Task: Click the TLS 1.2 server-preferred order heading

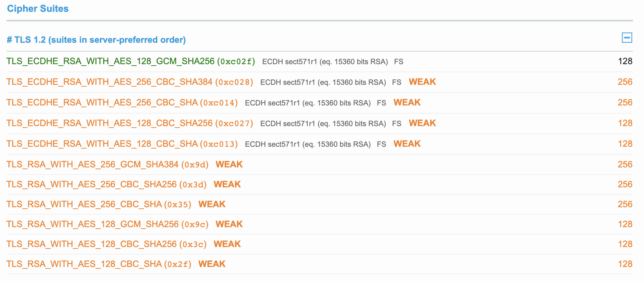Action: 96,40
